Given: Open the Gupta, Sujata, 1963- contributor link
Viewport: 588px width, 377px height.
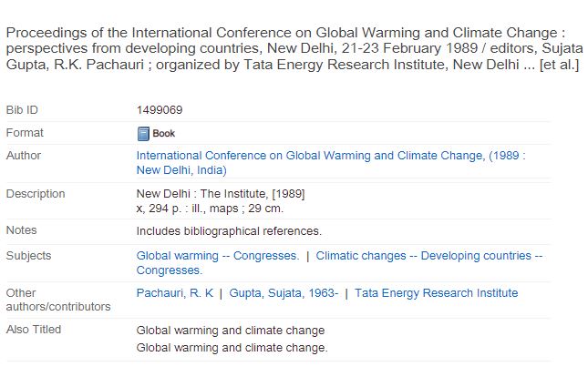Looking at the screenshot, I should point(284,292).
